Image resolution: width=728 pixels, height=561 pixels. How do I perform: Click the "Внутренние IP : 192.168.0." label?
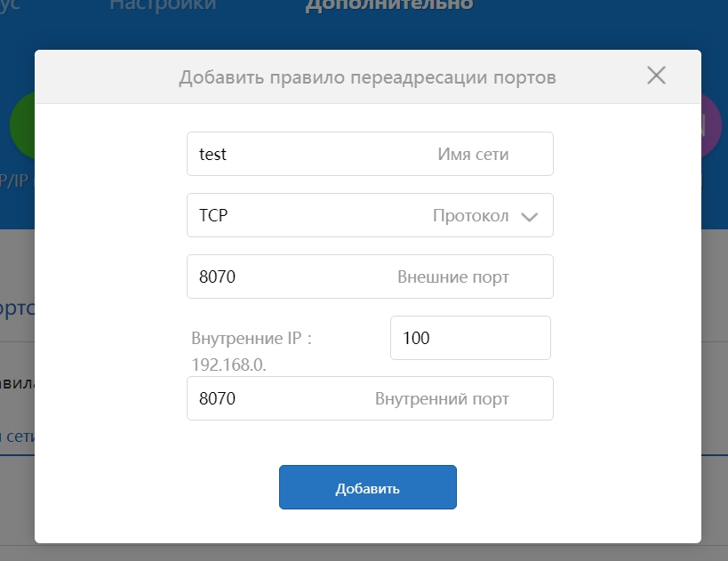click(x=252, y=351)
